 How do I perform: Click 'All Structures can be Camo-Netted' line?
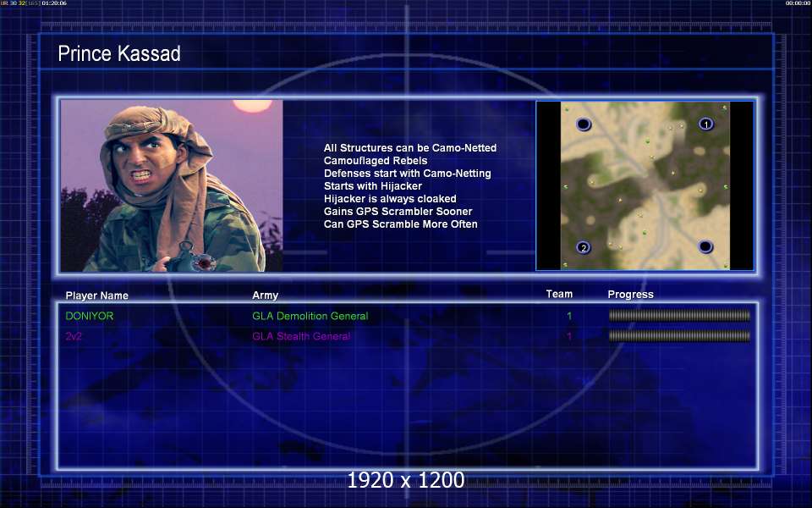click(x=410, y=147)
